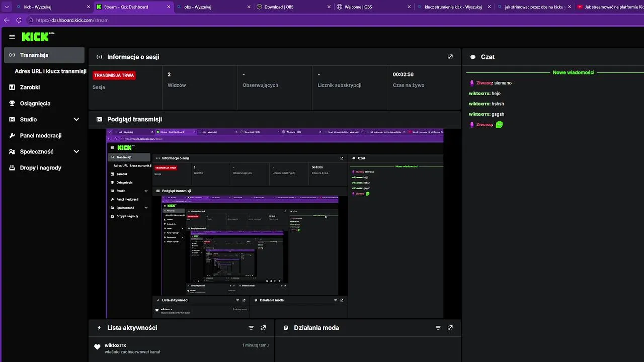Pop out the Lista aktywności panel

[263, 328]
